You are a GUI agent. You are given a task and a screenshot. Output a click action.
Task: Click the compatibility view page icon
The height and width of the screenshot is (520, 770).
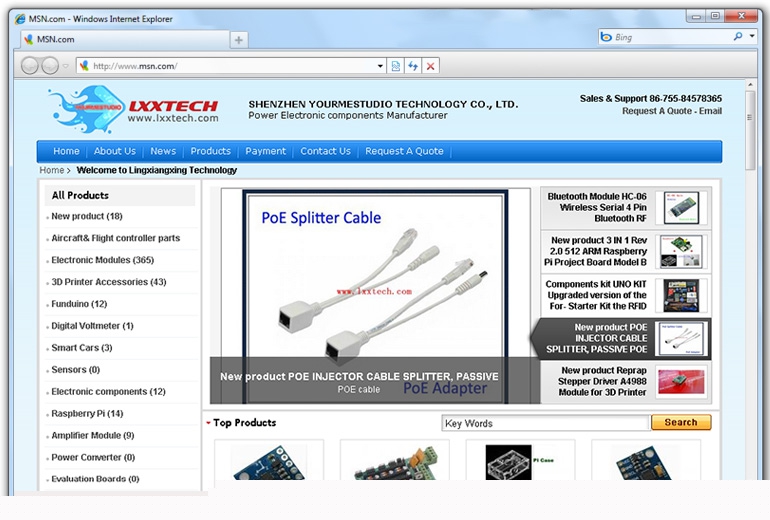396,66
